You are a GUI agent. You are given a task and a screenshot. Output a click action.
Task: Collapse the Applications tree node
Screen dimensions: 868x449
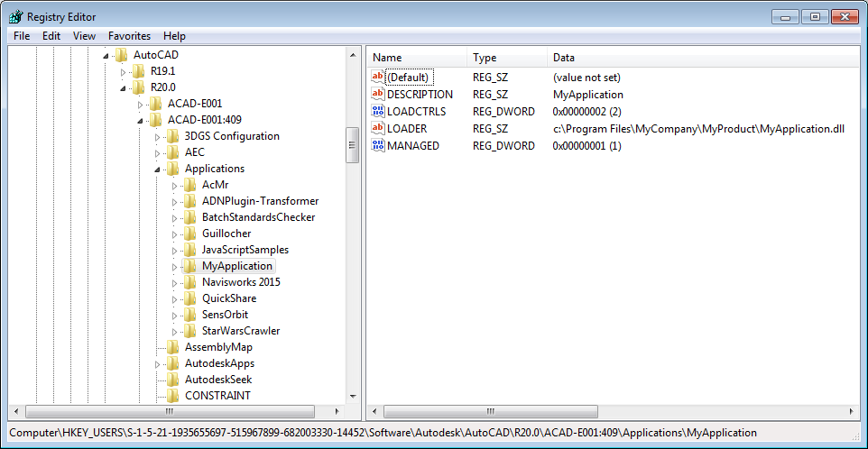pyautogui.click(x=158, y=170)
